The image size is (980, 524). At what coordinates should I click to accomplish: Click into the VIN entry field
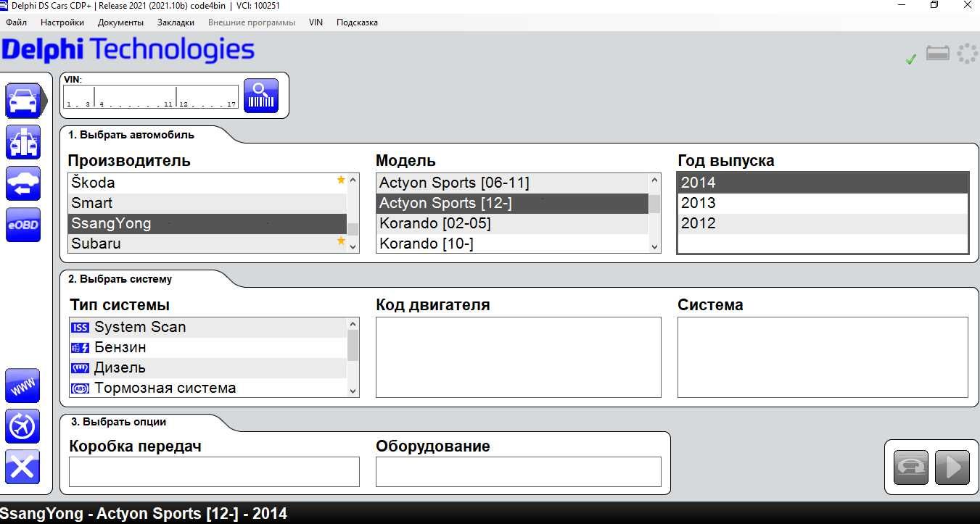point(151,96)
